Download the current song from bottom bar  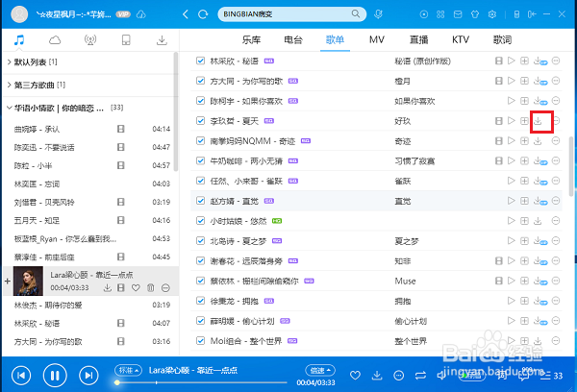tap(377, 376)
